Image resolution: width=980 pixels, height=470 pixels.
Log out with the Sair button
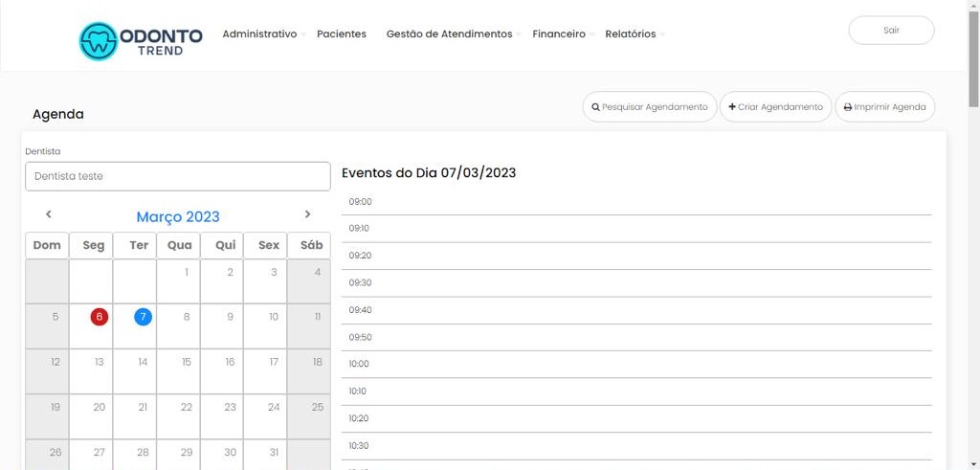click(x=891, y=31)
